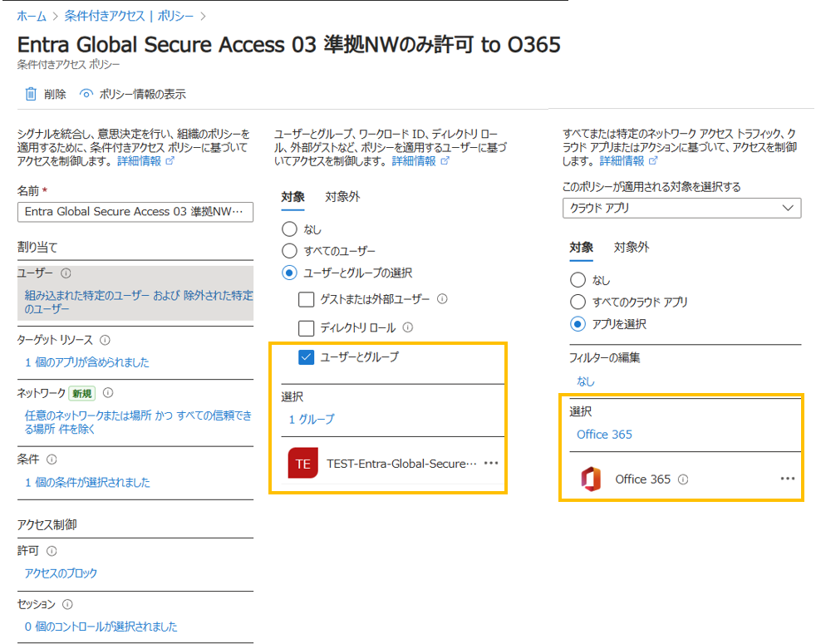Select すべてのユーザー radio button
Image resolution: width=816 pixels, height=644 pixels.
(289, 251)
